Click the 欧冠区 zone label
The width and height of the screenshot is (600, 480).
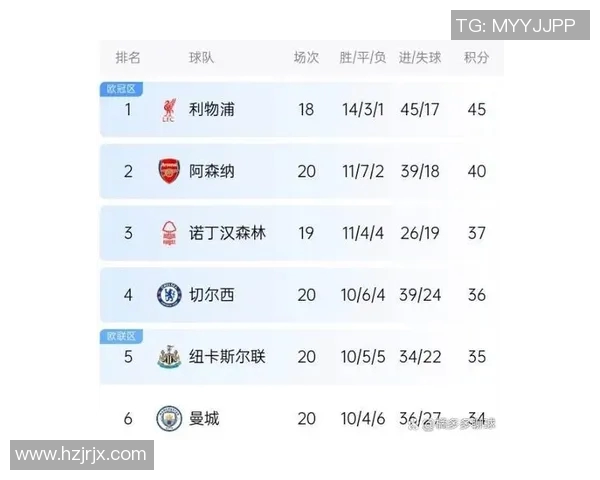coord(120,89)
